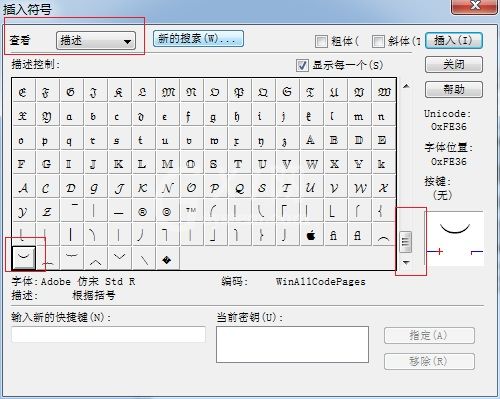Image resolution: width=500 pixels, height=399 pixels.
Task: Choose the left curly brace { symbol
Action: point(381,211)
